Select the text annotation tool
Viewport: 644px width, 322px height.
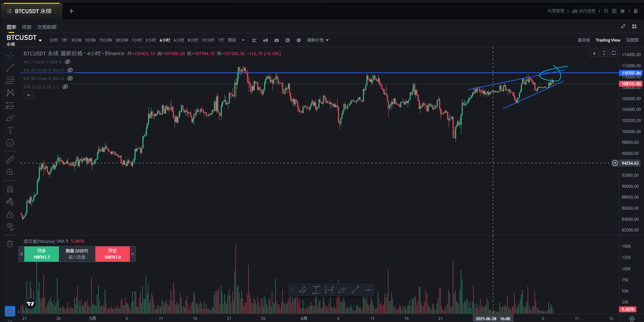click(10, 130)
